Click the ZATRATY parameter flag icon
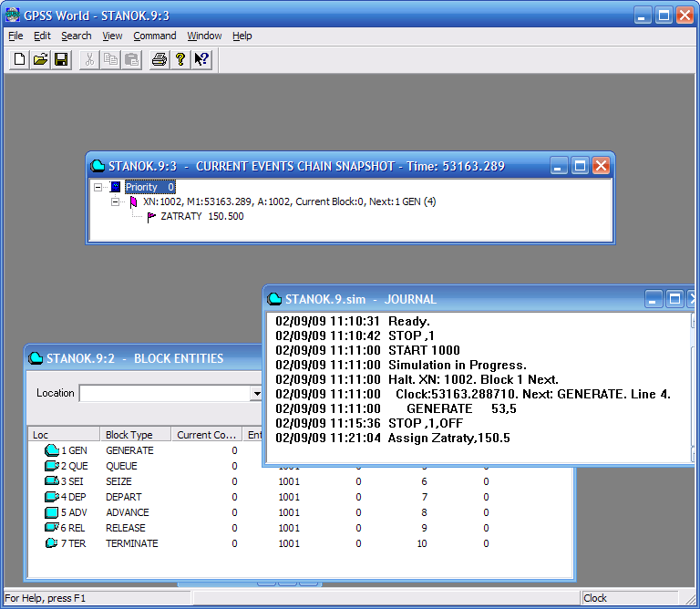This screenshot has height=609, width=700. (x=151, y=217)
